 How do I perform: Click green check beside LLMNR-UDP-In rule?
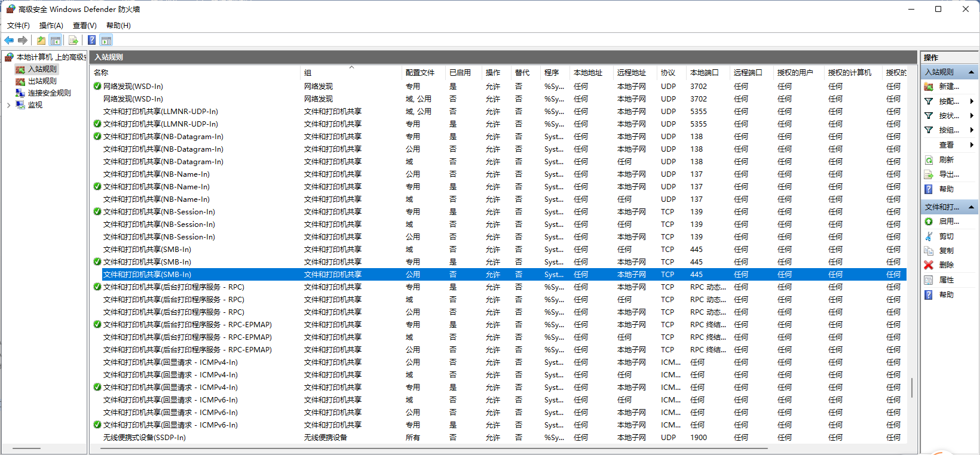(x=97, y=124)
